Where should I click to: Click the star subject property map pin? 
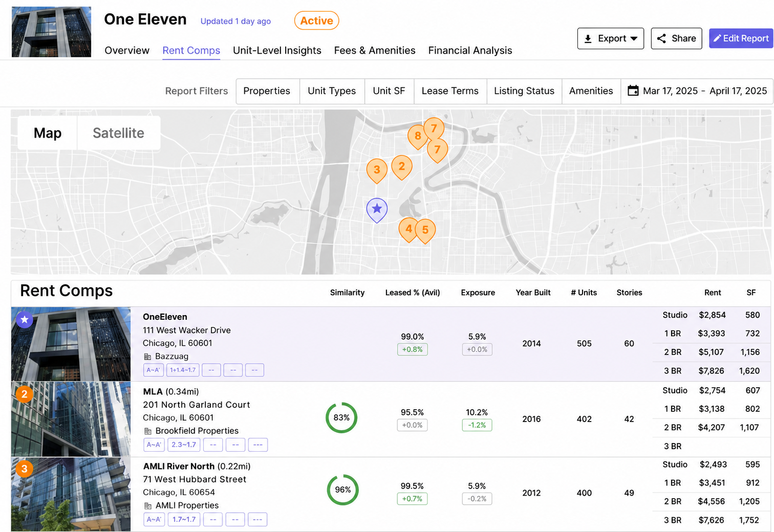[x=377, y=210]
